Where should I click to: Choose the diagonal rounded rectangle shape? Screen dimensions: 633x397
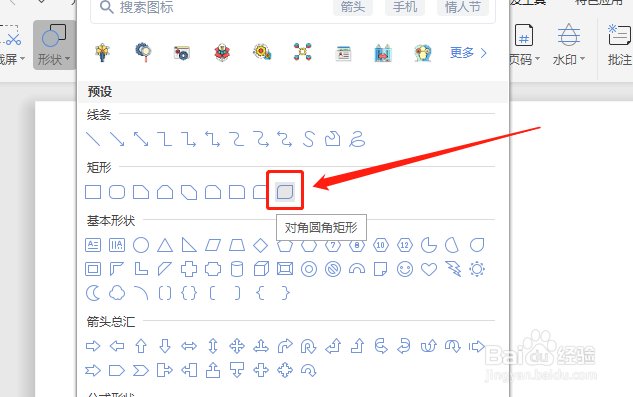(x=285, y=192)
